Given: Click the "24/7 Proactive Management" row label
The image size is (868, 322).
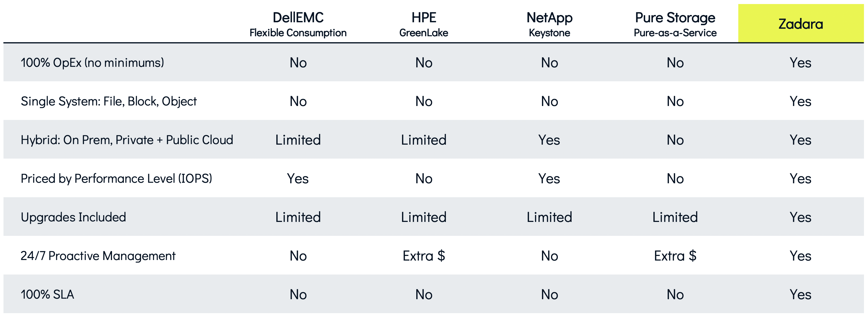Looking at the screenshot, I should (x=98, y=256).
